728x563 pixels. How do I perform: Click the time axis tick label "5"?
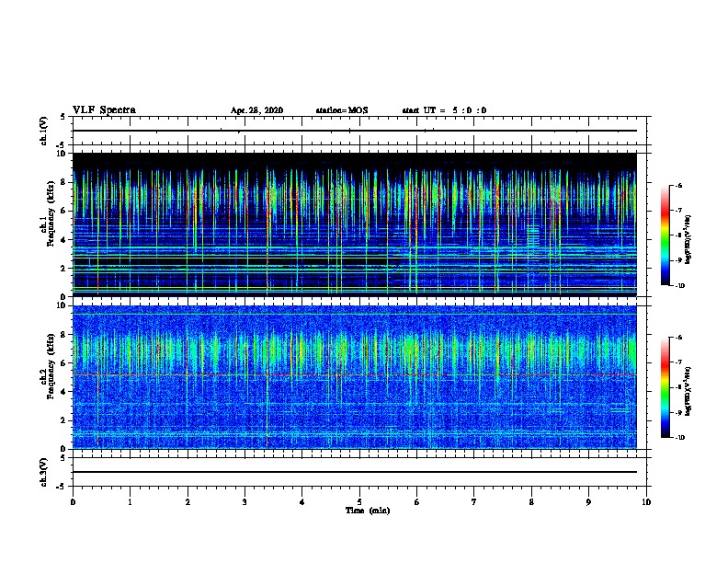(x=359, y=502)
